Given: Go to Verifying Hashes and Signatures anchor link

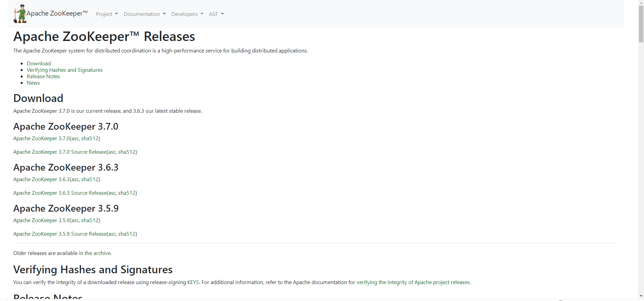Looking at the screenshot, I should pos(65,70).
